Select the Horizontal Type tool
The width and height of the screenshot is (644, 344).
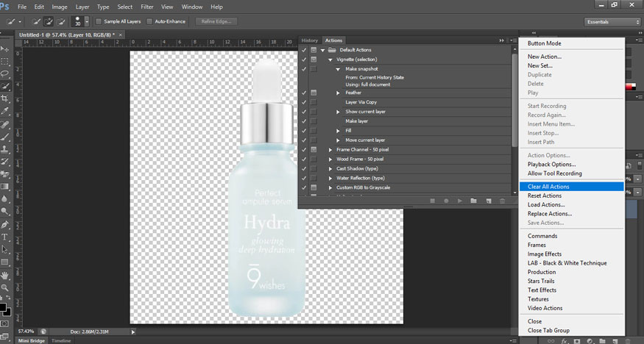[x=4, y=237]
